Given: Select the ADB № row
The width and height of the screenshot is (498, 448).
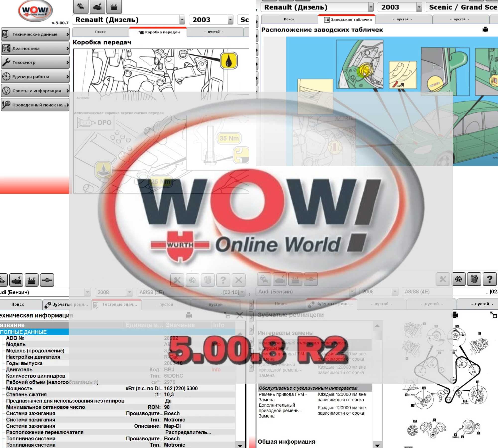Looking at the screenshot, I should [x=118, y=338].
